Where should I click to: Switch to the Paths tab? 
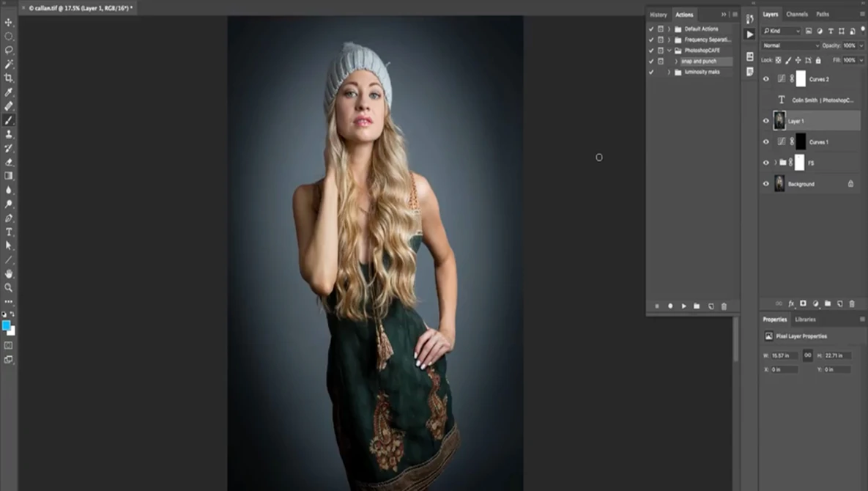pos(823,15)
